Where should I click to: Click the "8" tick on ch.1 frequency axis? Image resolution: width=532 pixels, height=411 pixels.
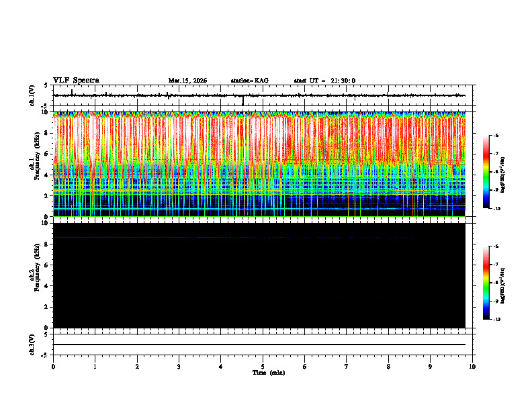point(46,133)
